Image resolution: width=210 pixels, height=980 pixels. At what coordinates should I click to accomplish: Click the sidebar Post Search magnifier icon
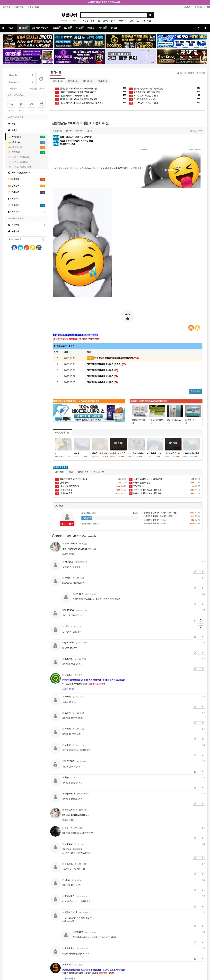(x=43, y=239)
